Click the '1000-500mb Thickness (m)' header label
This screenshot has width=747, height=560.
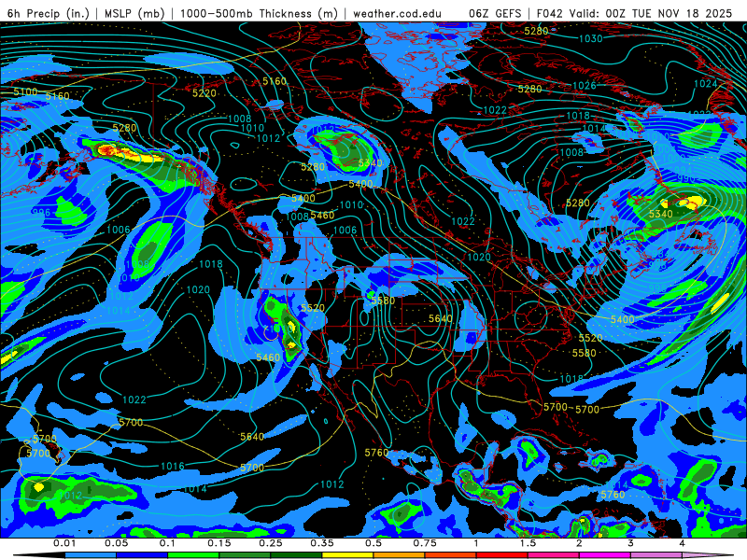pyautogui.click(x=259, y=13)
